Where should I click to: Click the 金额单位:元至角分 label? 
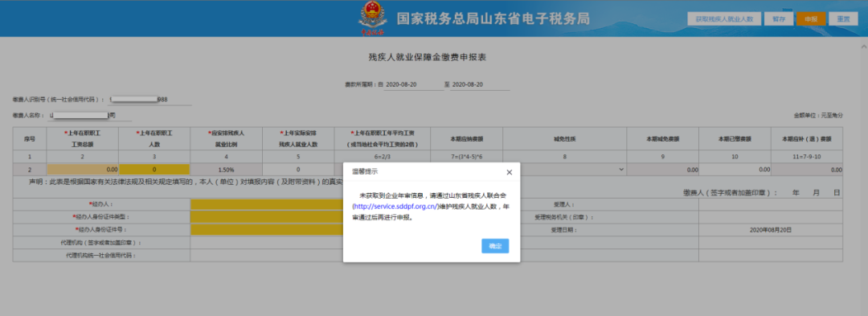click(x=818, y=116)
